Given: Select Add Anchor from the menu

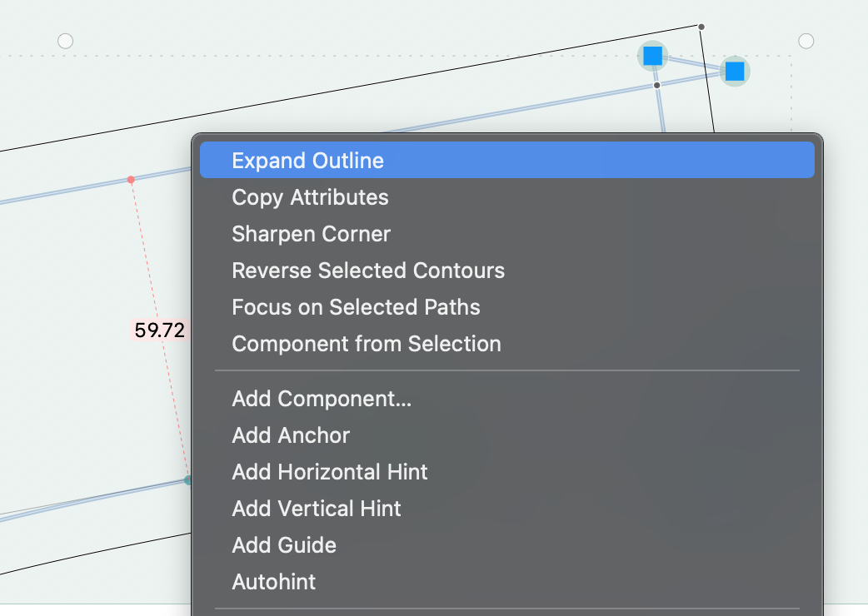Looking at the screenshot, I should [291, 435].
